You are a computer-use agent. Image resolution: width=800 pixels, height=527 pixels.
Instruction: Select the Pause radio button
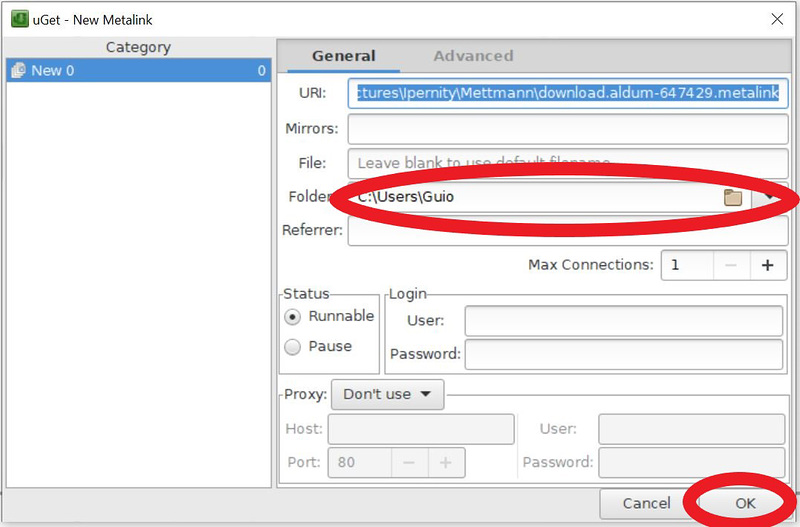(x=292, y=347)
